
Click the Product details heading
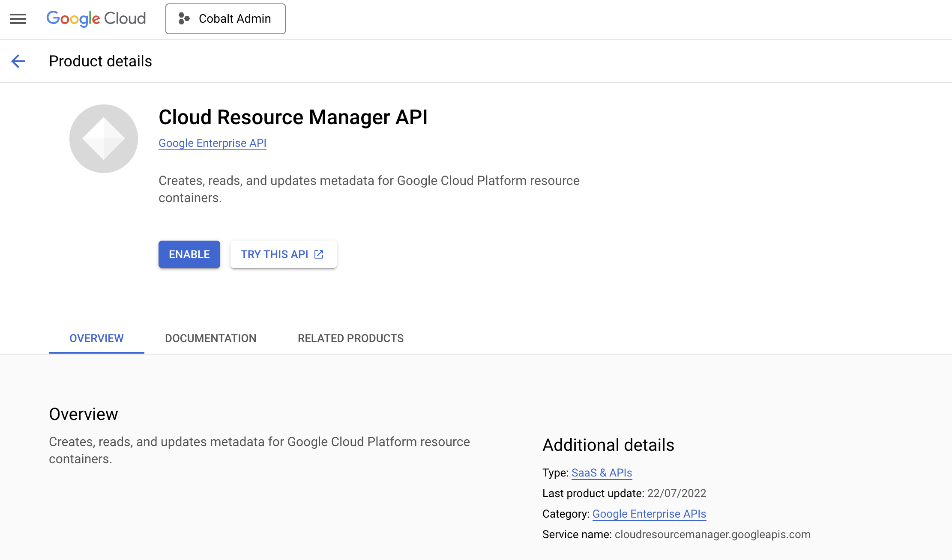pyautogui.click(x=100, y=61)
